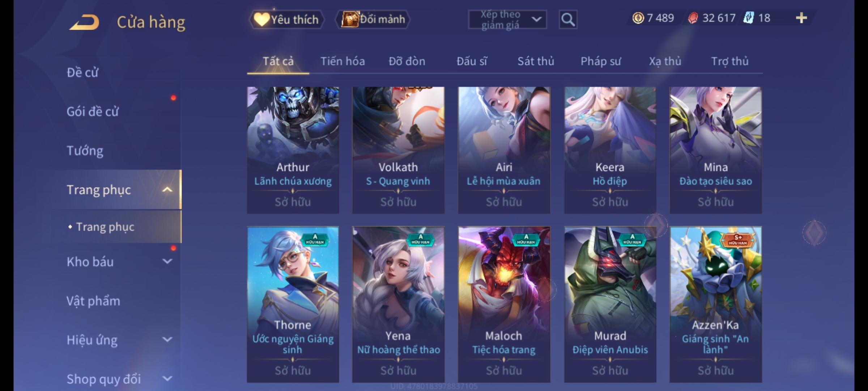Open the Xếp theo giảm giá sort dropdown
The image size is (868, 391).
[x=507, y=20]
